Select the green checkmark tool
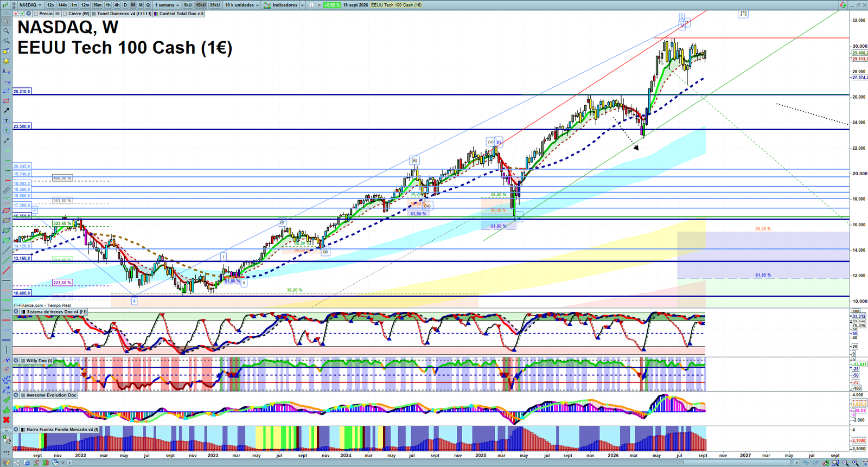868x467 pixels. click(6, 400)
